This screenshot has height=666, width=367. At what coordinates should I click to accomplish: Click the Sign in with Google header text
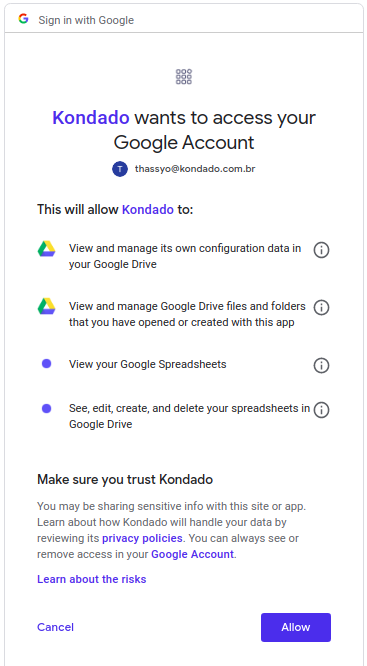coord(86,20)
